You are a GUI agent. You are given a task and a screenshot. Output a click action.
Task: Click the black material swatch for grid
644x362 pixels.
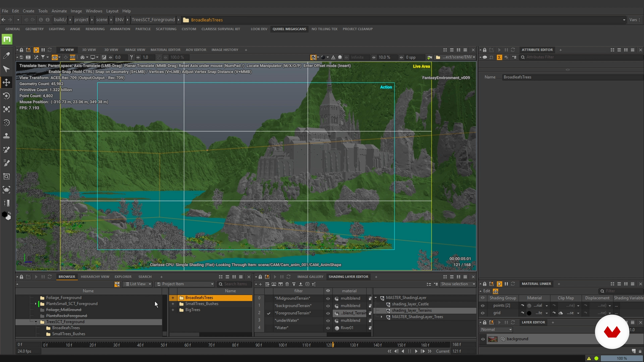(x=529, y=313)
